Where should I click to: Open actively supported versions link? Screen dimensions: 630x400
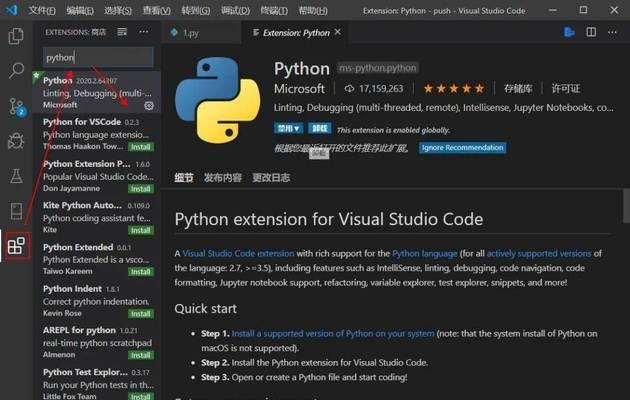click(539, 253)
